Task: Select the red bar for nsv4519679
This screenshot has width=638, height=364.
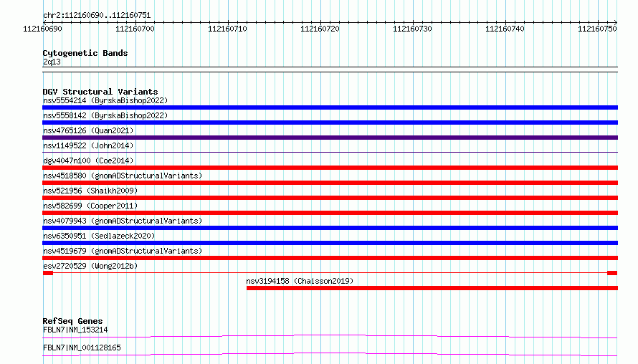Action: pos(330,258)
